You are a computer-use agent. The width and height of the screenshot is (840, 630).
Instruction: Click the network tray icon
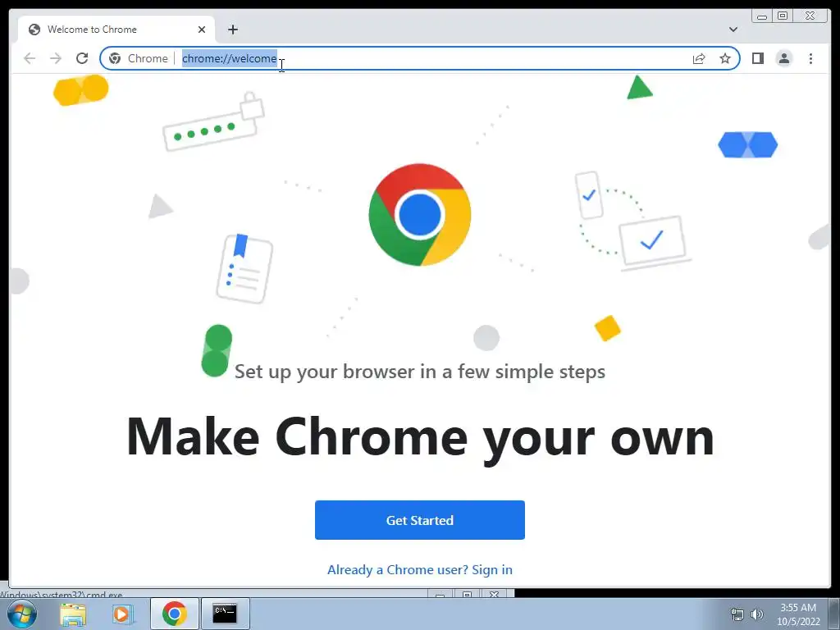[737, 614]
